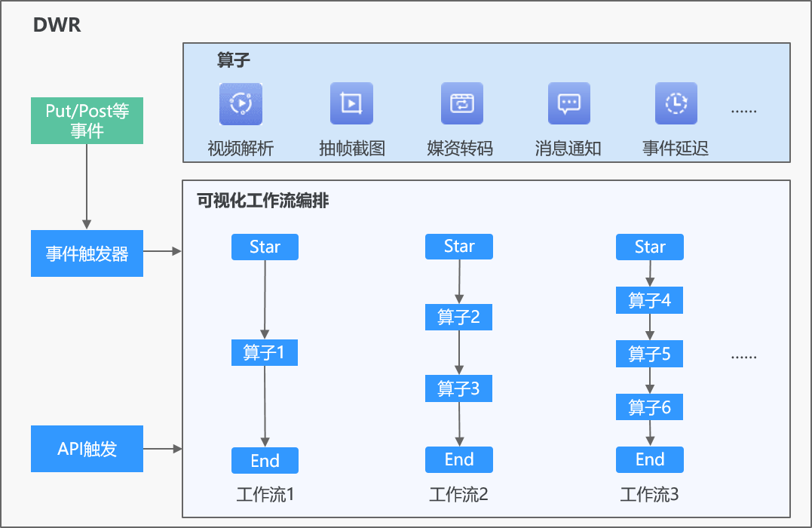This screenshot has width=812, height=528.
Task: Click the DWR title text
Action: coord(57,25)
